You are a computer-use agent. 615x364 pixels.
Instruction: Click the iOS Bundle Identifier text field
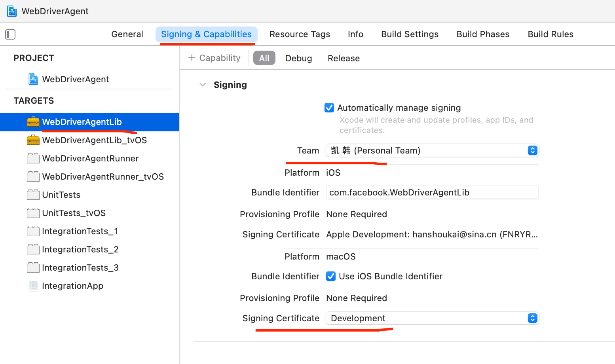(432, 192)
